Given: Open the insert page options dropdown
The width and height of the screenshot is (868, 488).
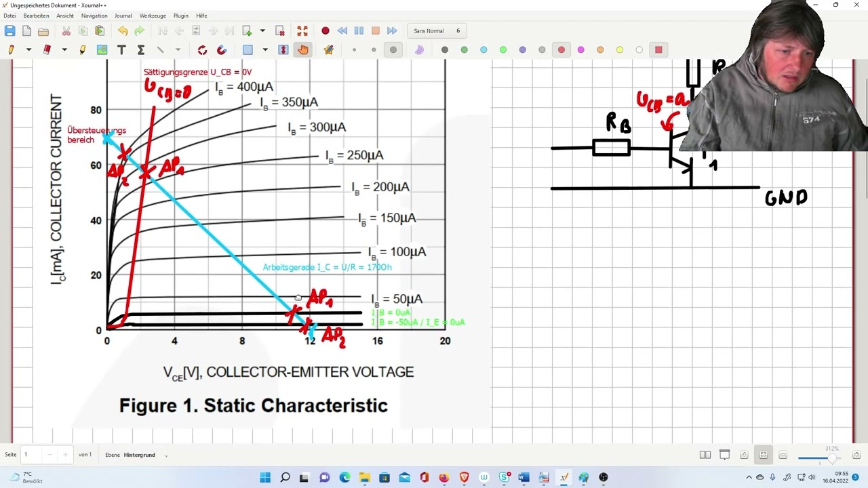Looking at the screenshot, I should point(262,30).
